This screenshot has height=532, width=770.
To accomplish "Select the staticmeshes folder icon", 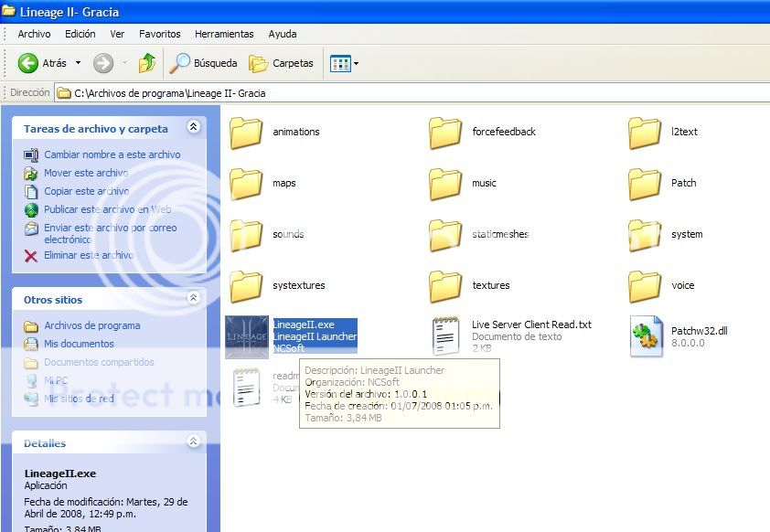I will click(445, 235).
